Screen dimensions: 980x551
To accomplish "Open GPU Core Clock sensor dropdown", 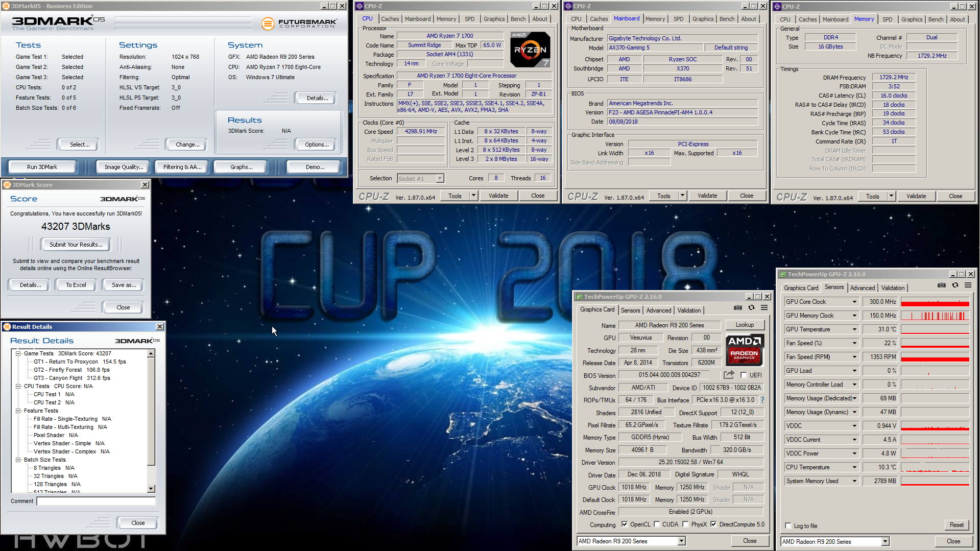I will tap(854, 302).
